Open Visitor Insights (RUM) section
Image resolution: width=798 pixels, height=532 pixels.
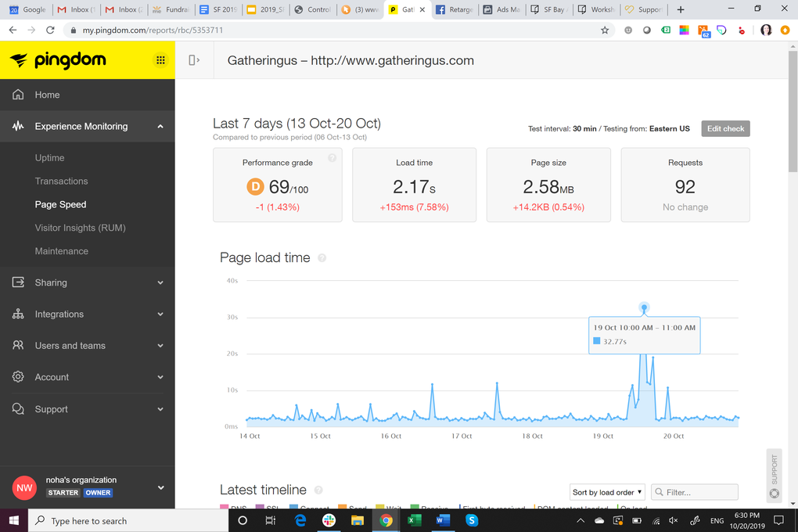pyautogui.click(x=80, y=228)
